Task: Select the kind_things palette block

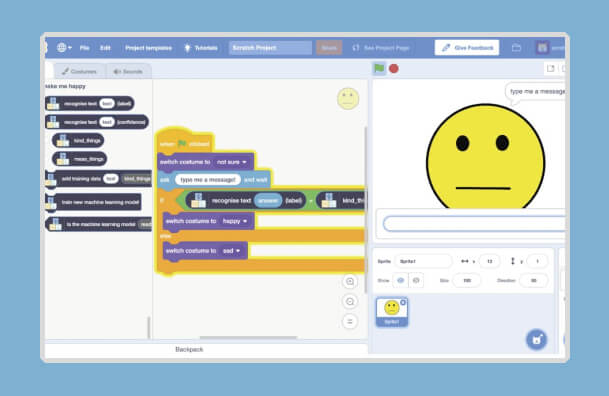Action: [78, 141]
